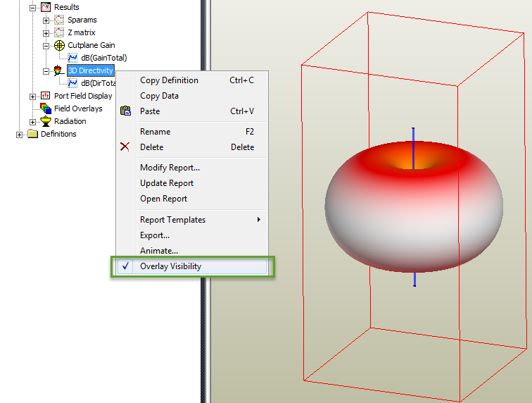Choose Animate... from context menu

pyautogui.click(x=192, y=251)
